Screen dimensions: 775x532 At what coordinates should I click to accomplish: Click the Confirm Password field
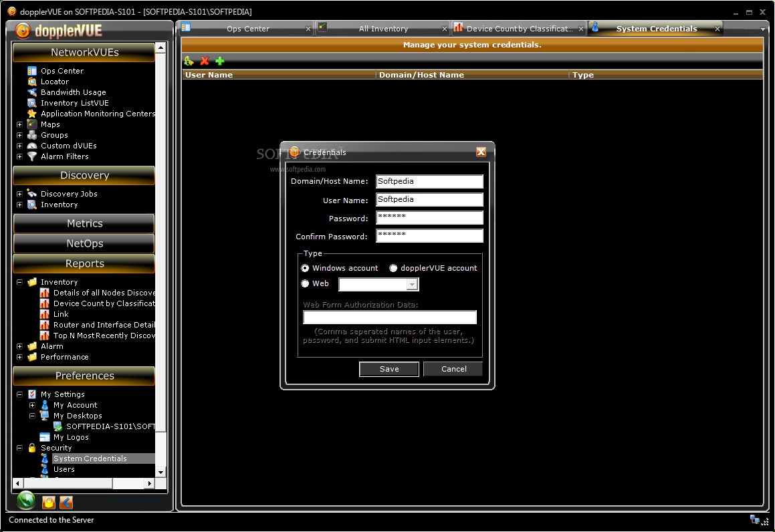(429, 236)
